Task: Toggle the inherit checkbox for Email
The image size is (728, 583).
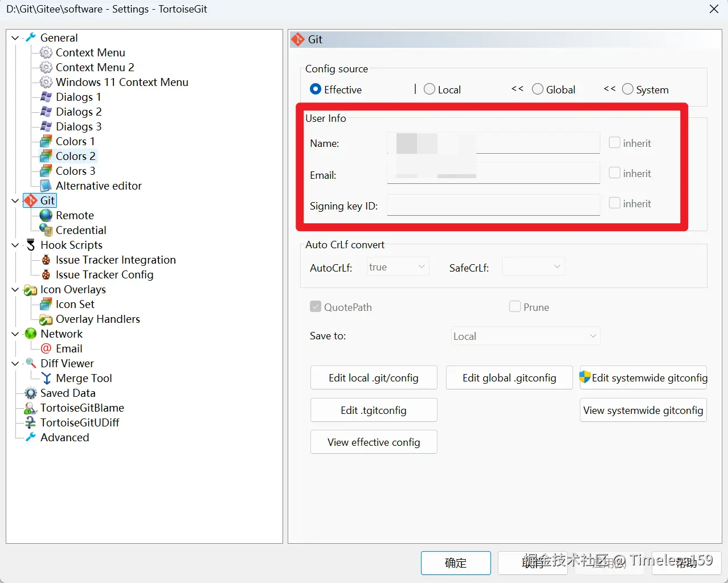Action: (615, 173)
